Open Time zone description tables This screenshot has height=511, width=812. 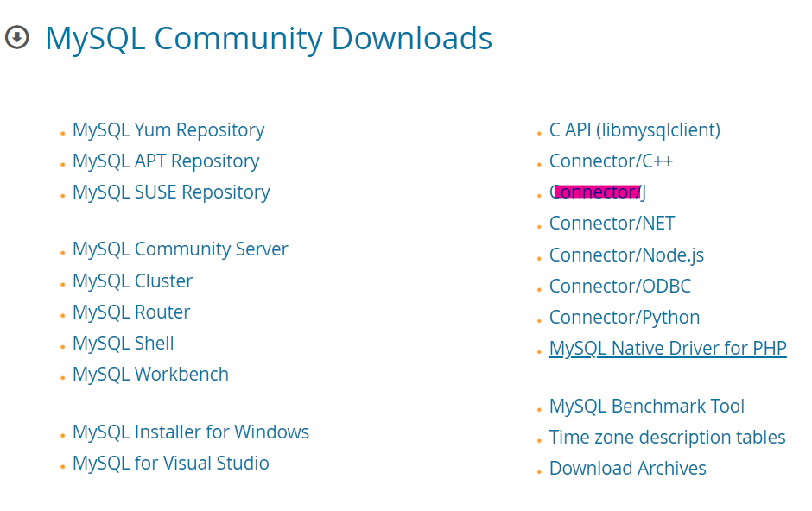pyautogui.click(x=668, y=438)
